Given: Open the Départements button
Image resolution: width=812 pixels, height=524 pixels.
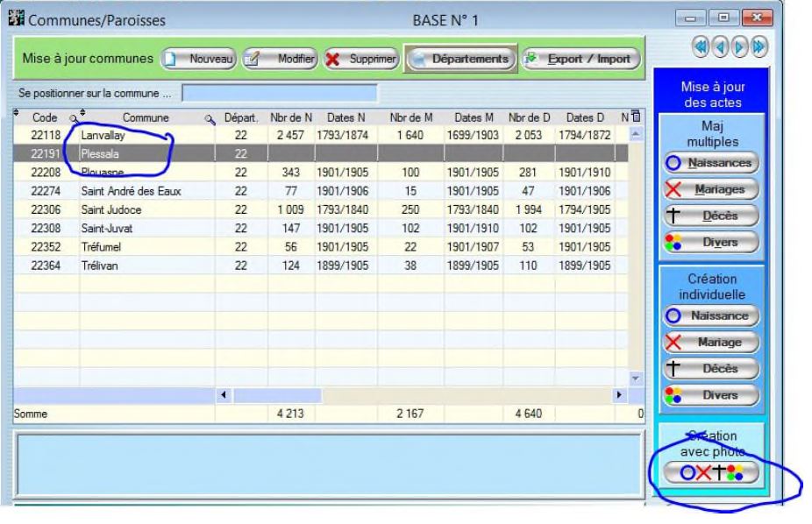Looking at the screenshot, I should tap(461, 59).
